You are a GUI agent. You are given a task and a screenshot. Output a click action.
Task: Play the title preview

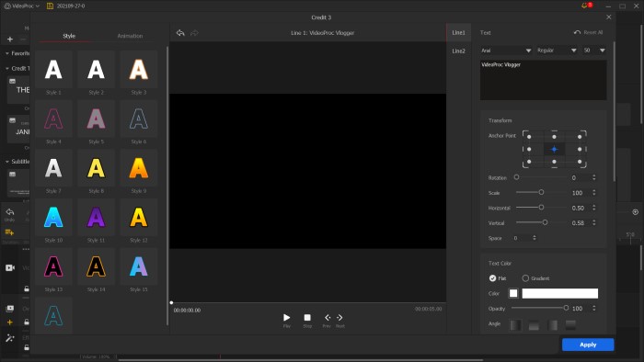(x=287, y=317)
